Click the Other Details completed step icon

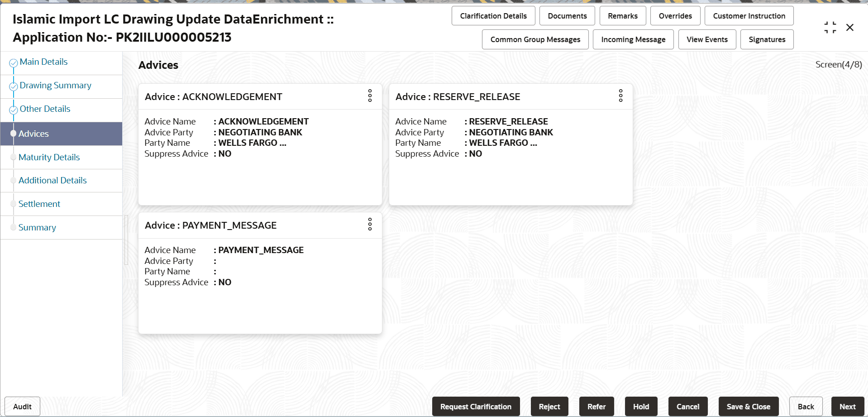coord(14,110)
